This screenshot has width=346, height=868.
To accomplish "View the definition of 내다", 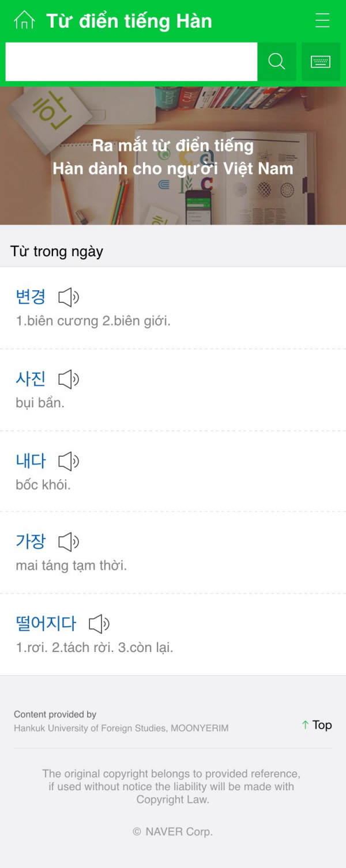I will pos(31,460).
